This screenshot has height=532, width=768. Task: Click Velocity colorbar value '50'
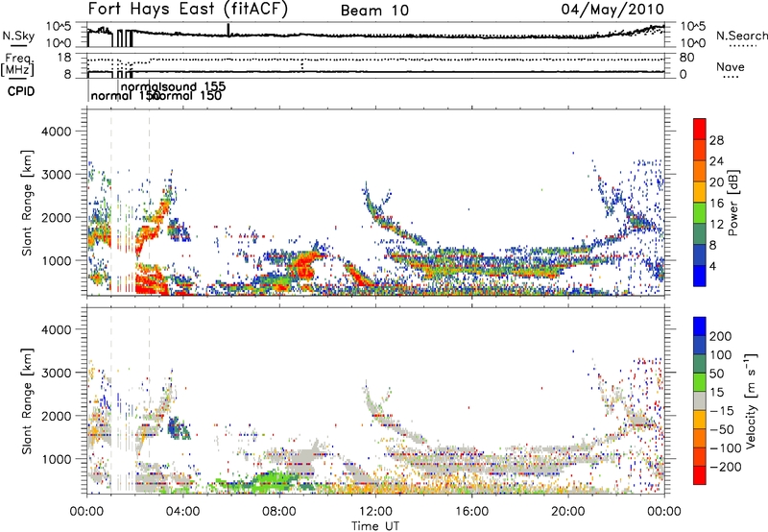coord(717,374)
